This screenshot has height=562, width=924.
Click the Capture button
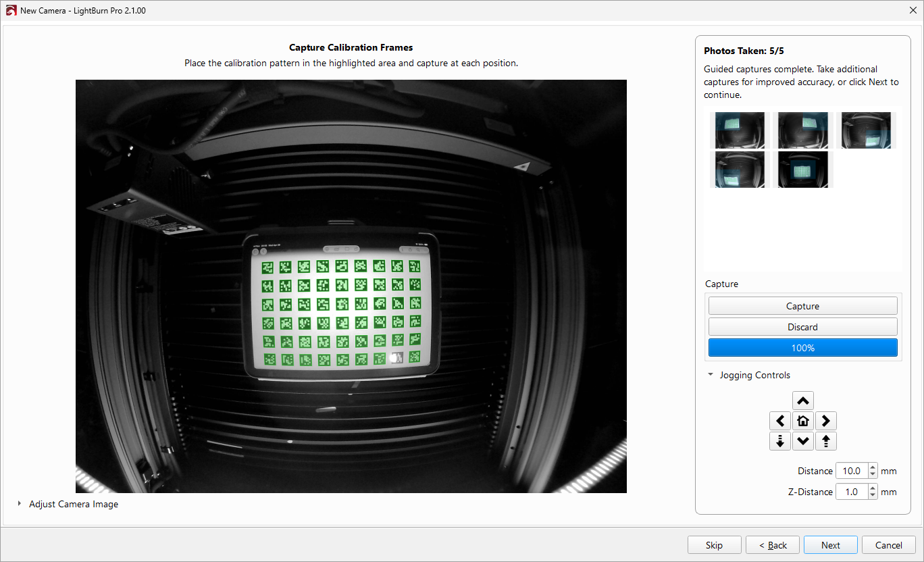pyautogui.click(x=802, y=306)
